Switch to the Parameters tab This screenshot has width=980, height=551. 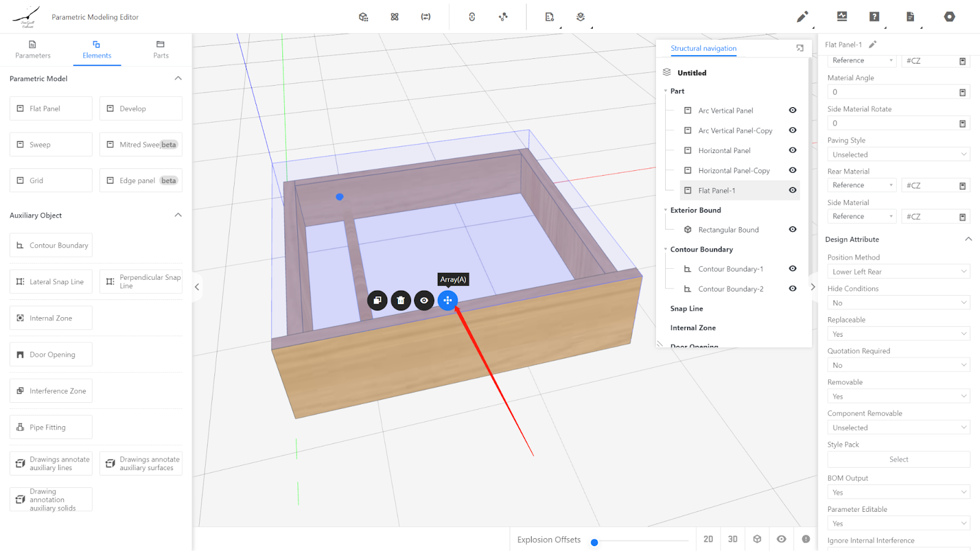pyautogui.click(x=33, y=50)
